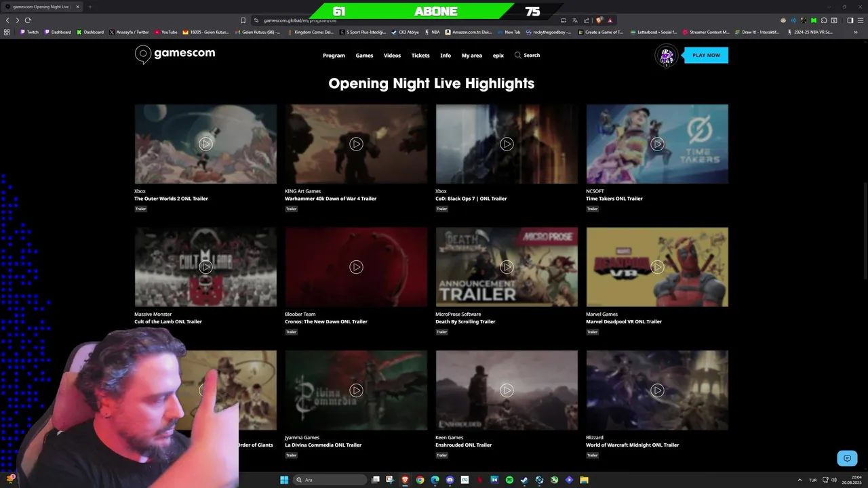
Task: Play Enshrouded ONL Trailer video
Action: [507, 390]
